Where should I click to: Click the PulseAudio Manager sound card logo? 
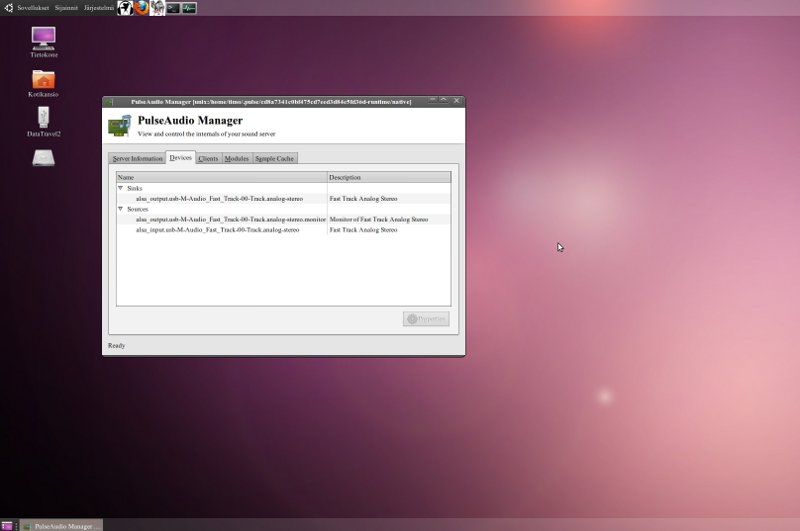[119, 126]
